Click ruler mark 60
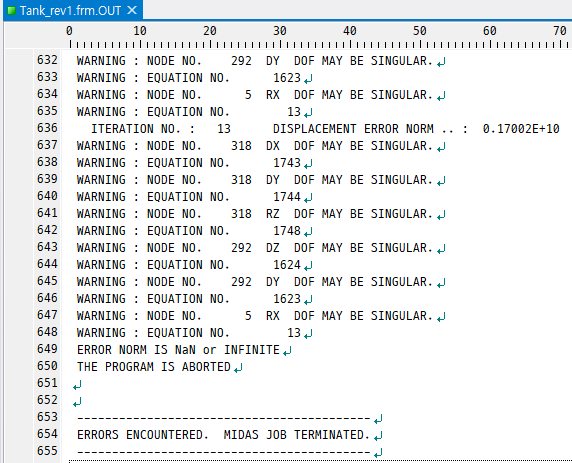This screenshot has height=463, width=572. tap(490, 31)
